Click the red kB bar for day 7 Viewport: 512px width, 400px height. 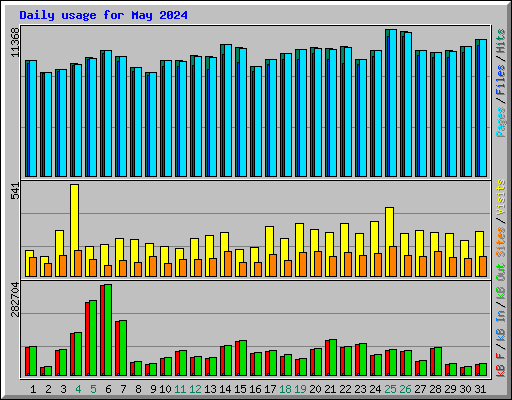[x=117, y=348]
